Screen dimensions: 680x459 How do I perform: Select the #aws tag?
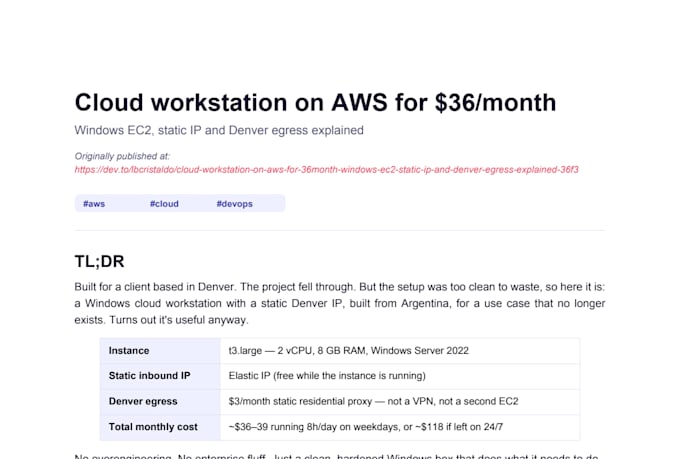click(x=94, y=204)
